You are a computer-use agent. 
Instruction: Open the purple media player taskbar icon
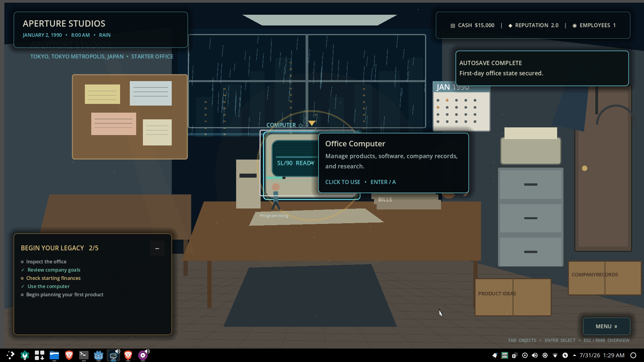(x=143, y=355)
